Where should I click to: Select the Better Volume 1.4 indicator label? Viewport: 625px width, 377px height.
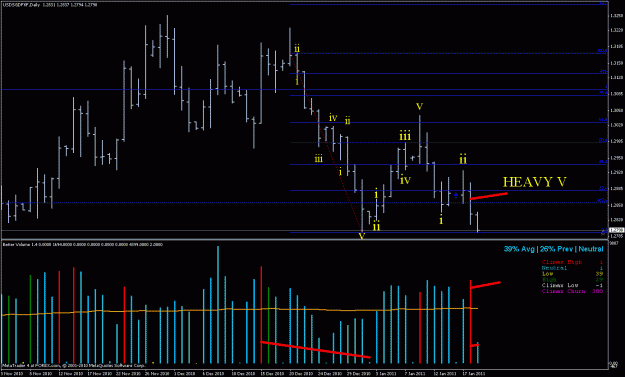click(83, 244)
